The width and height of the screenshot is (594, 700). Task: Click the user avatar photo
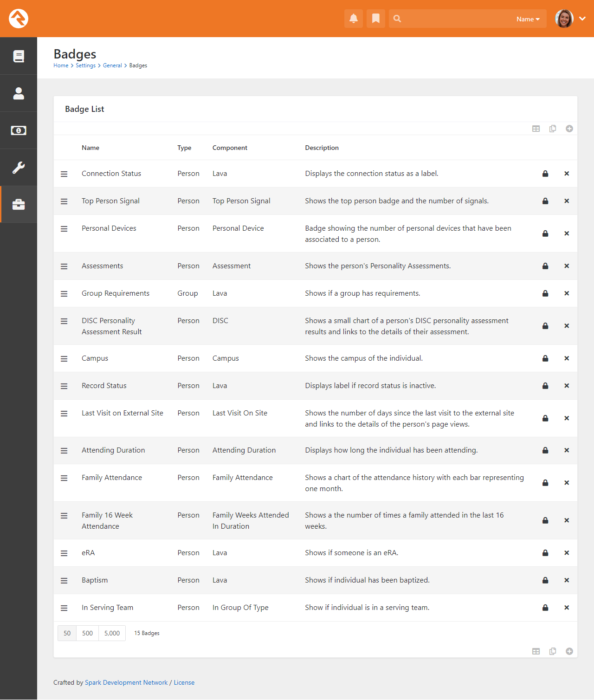564,19
